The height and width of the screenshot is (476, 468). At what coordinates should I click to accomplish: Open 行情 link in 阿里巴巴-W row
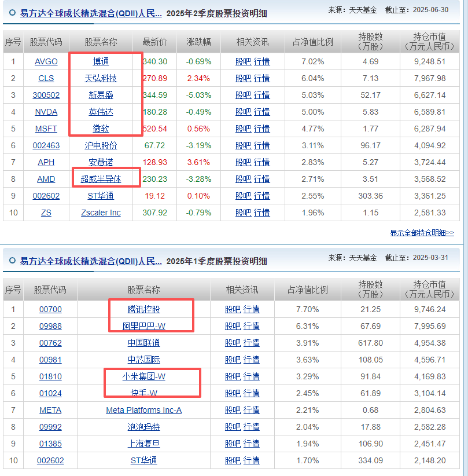coord(251,326)
